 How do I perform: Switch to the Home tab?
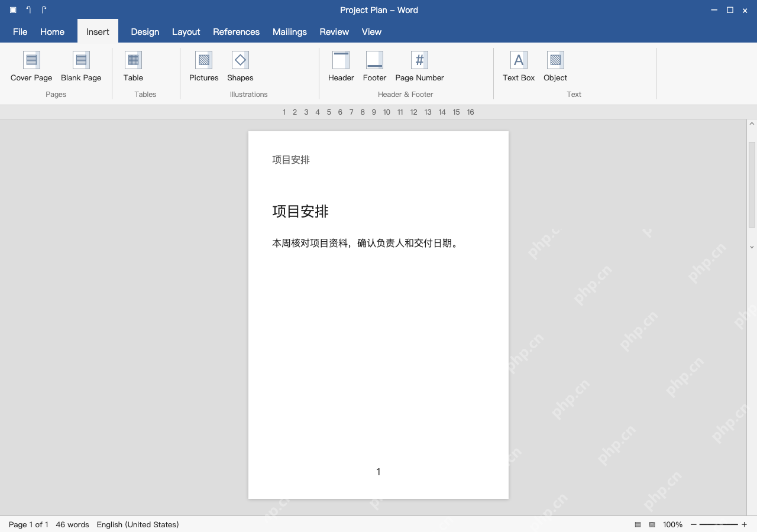point(52,32)
